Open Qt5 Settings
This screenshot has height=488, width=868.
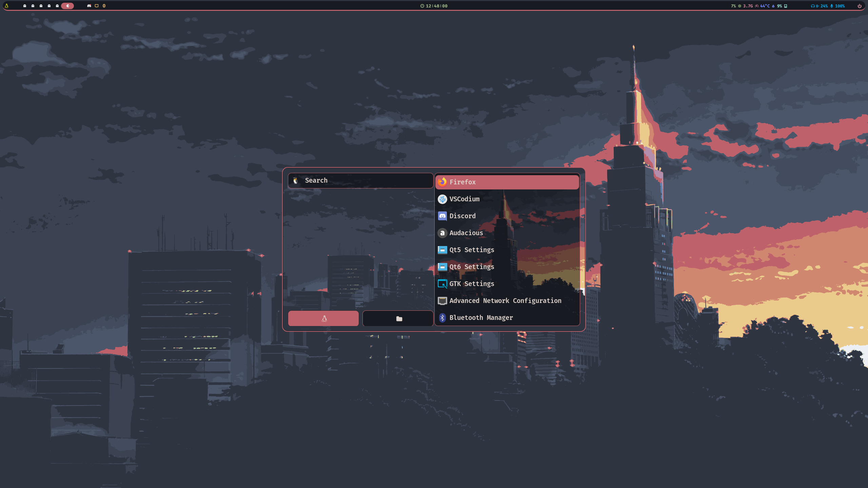pos(472,250)
